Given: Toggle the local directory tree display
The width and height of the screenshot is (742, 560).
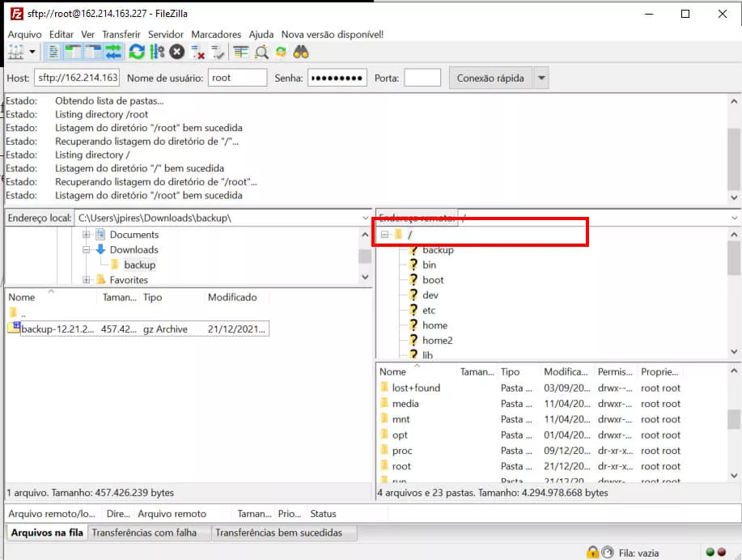Looking at the screenshot, I should pos(74,52).
